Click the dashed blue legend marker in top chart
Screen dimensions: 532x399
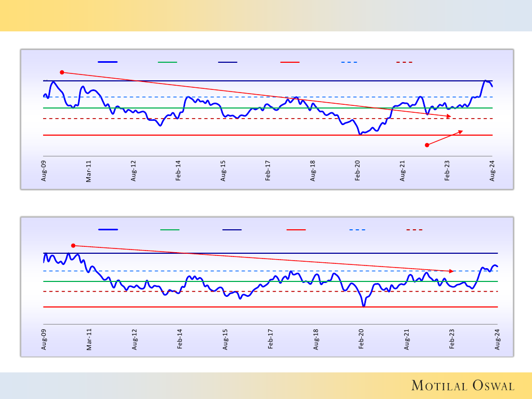click(349, 62)
